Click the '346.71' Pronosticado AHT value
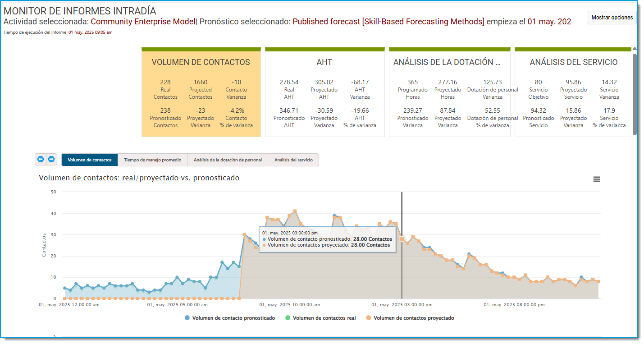 tap(289, 110)
